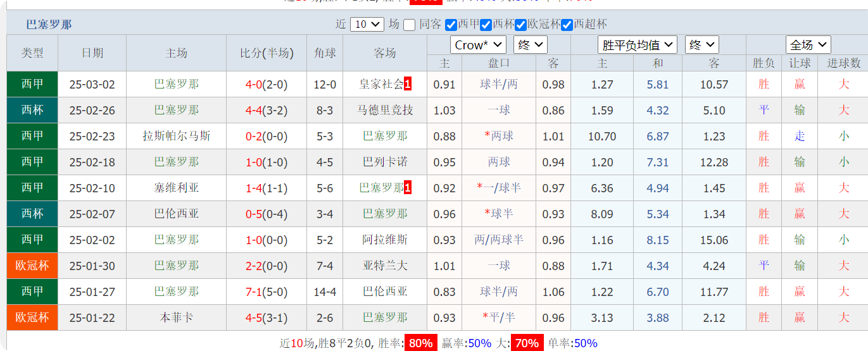Click the 欧冠杯 tag on the 25-01-30 row
Image resolution: width=868 pixels, height=351 pixels.
pos(32,266)
